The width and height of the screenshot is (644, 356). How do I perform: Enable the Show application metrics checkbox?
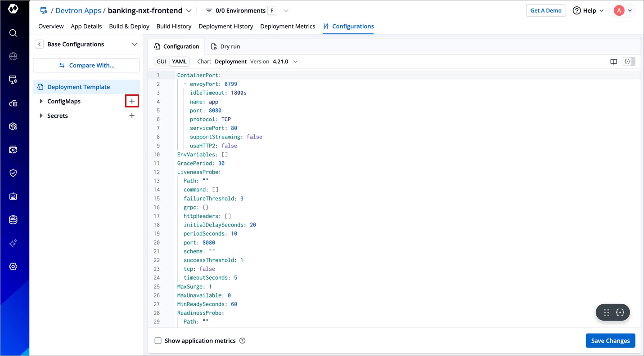pos(158,341)
